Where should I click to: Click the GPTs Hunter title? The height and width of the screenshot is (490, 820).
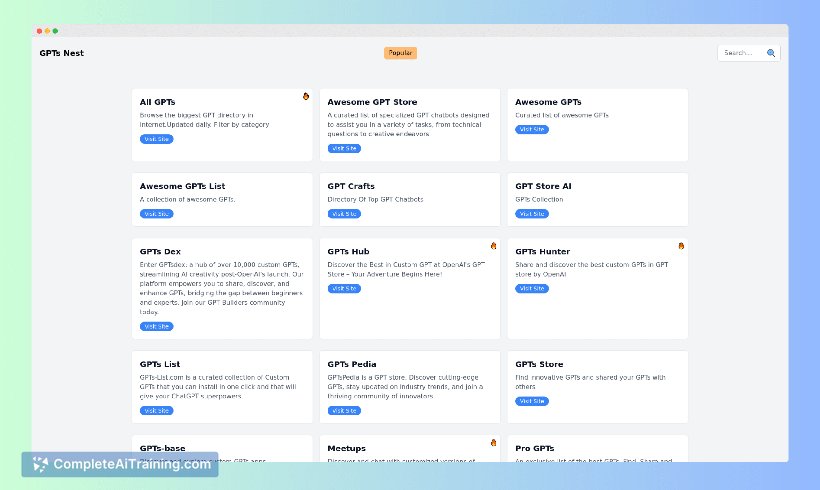pos(542,252)
